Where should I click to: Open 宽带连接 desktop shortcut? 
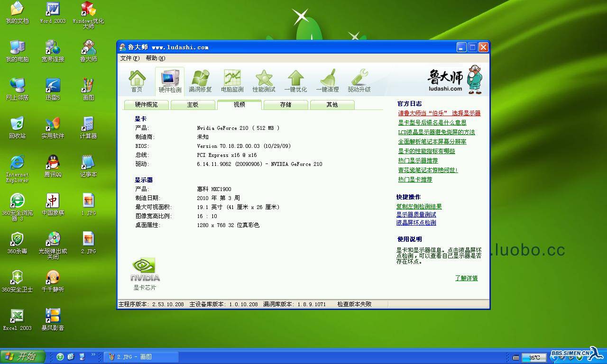point(53,51)
